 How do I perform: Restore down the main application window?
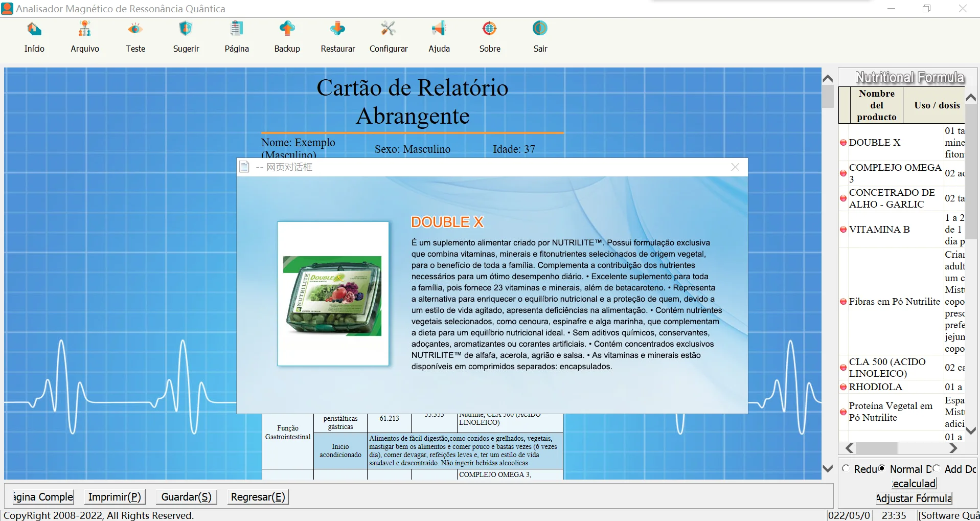926,9
